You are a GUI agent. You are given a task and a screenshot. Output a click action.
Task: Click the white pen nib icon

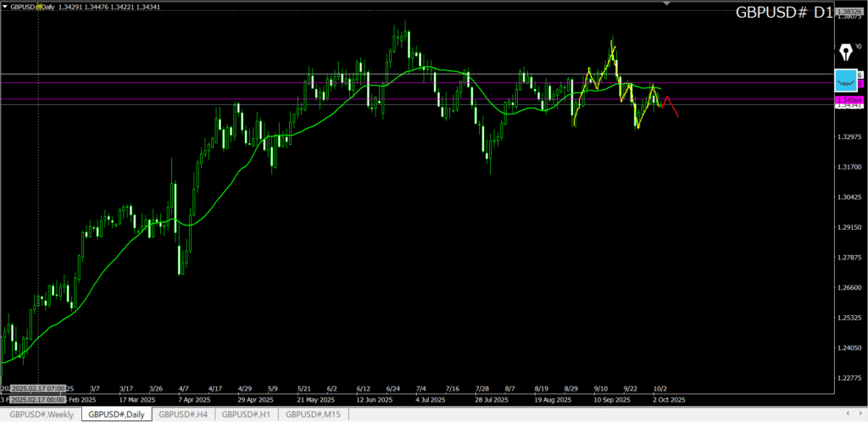[845, 53]
